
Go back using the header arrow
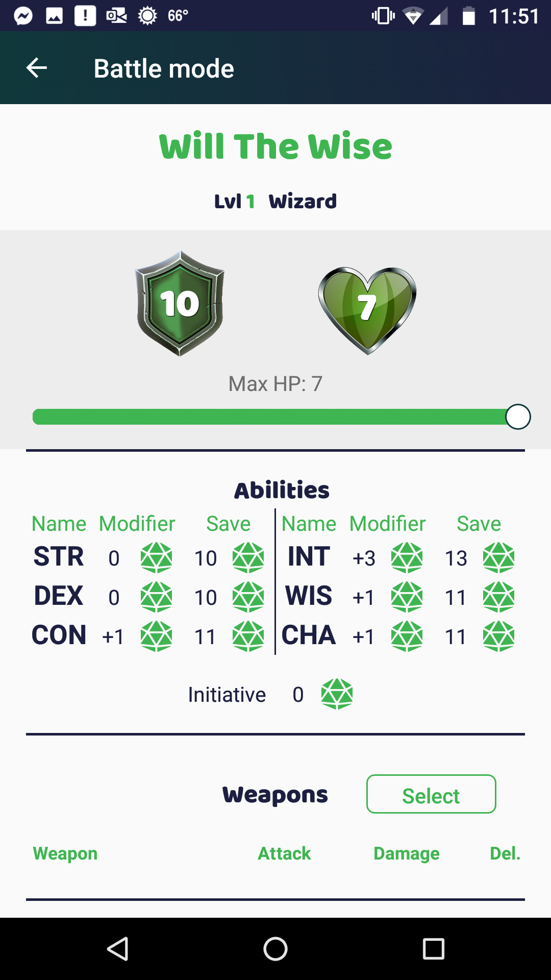tap(37, 68)
